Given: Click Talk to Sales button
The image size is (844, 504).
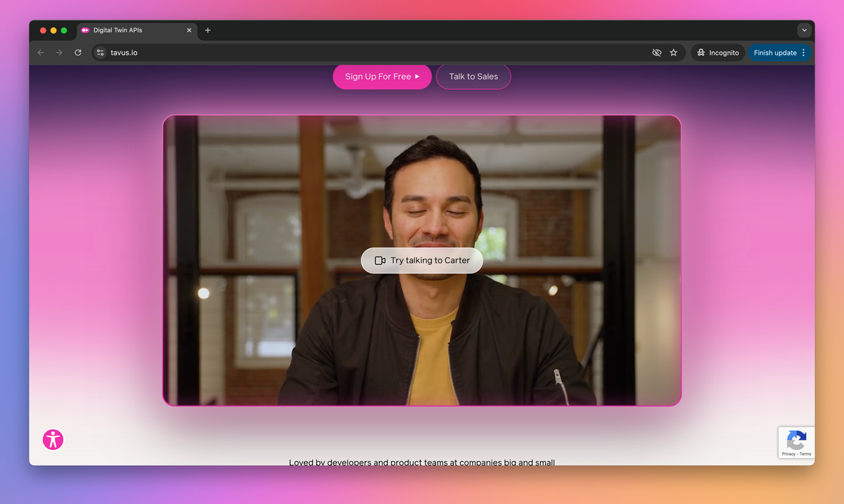Looking at the screenshot, I should pyautogui.click(x=473, y=77).
